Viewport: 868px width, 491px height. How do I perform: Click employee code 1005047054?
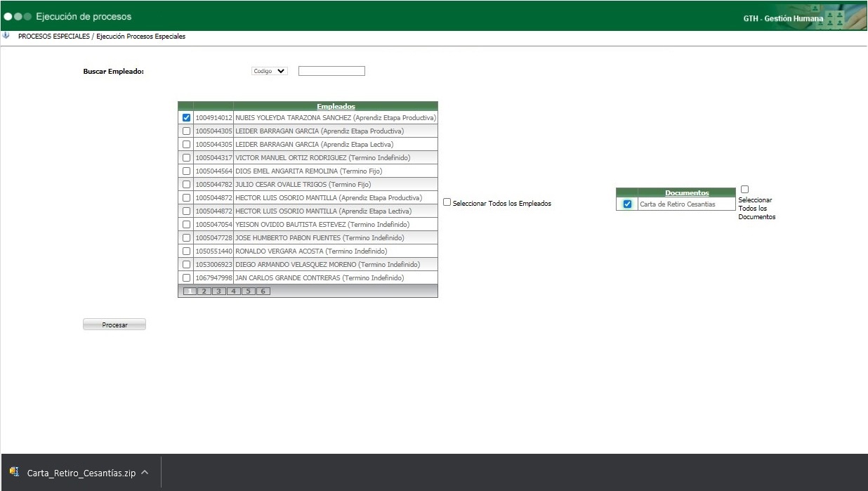coord(213,225)
